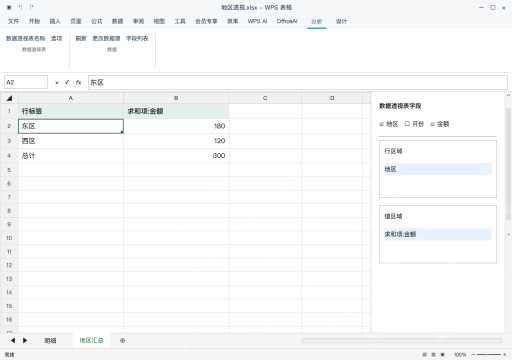Viewport: 512px width, 360px height.
Task: Click the 选项 button in ribbon
Action: [x=57, y=39]
